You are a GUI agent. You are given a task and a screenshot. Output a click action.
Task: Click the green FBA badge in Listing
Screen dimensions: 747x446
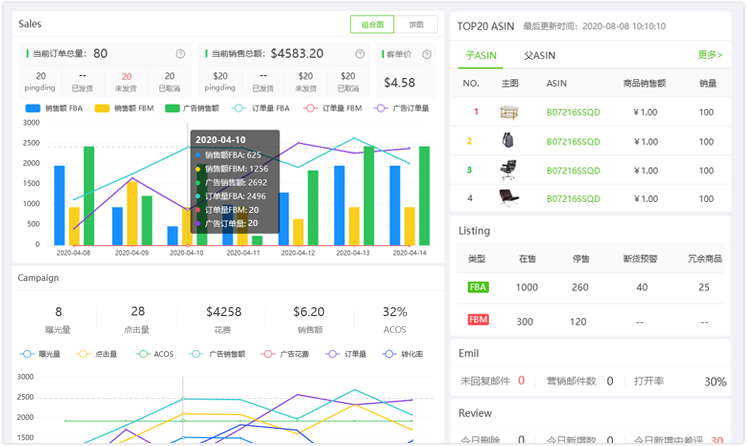tap(478, 287)
